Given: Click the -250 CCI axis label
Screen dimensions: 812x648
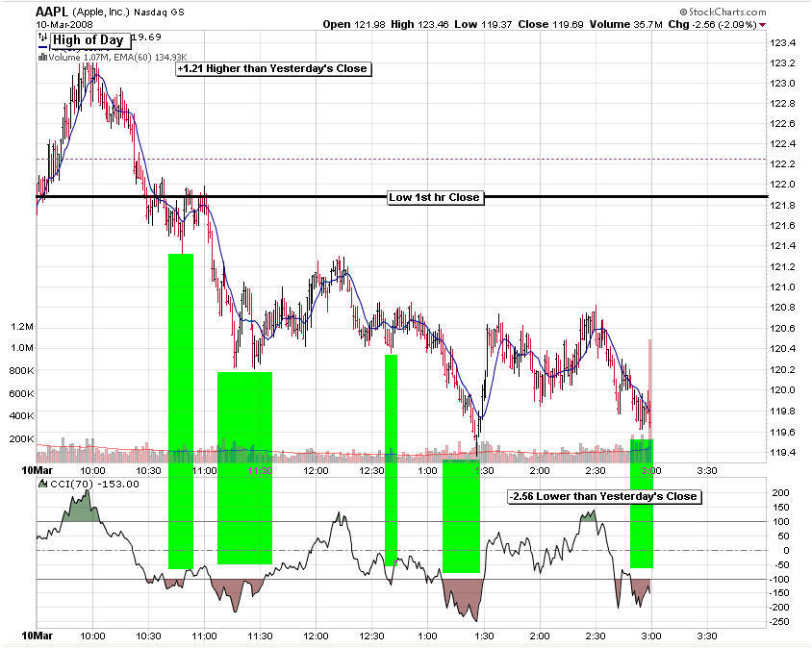Looking at the screenshot, I should [x=778, y=622].
